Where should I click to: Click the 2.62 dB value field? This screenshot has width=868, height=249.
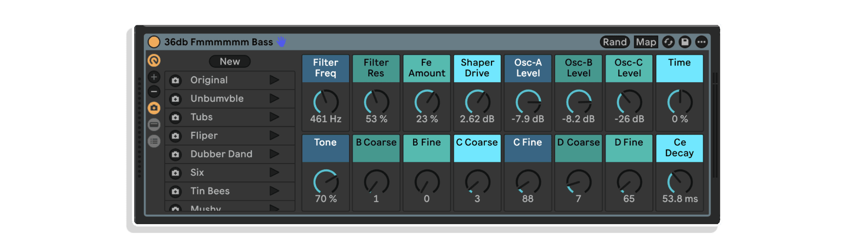pos(477,119)
